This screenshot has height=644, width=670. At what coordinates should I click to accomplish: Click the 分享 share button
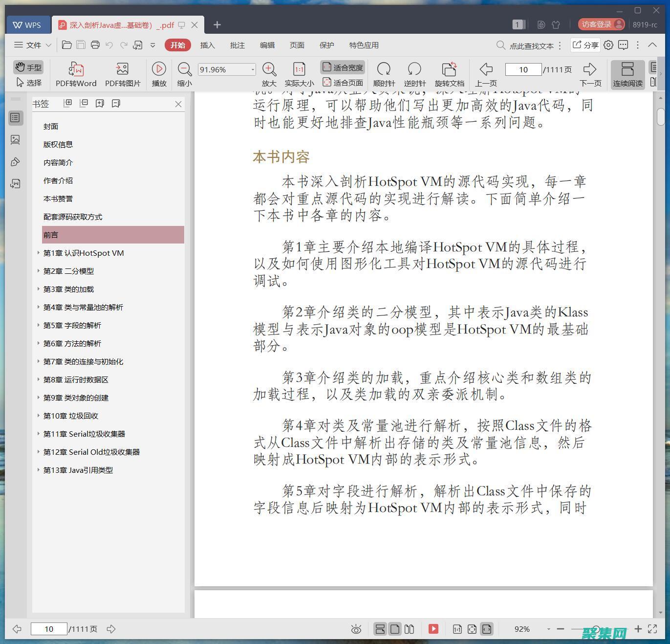[585, 45]
